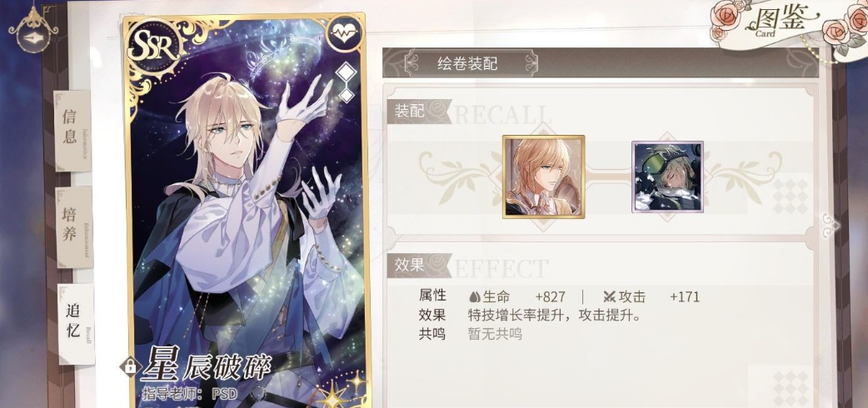The image size is (868, 408).
Task: Select the large diamond star marker
Action: pos(346,72)
